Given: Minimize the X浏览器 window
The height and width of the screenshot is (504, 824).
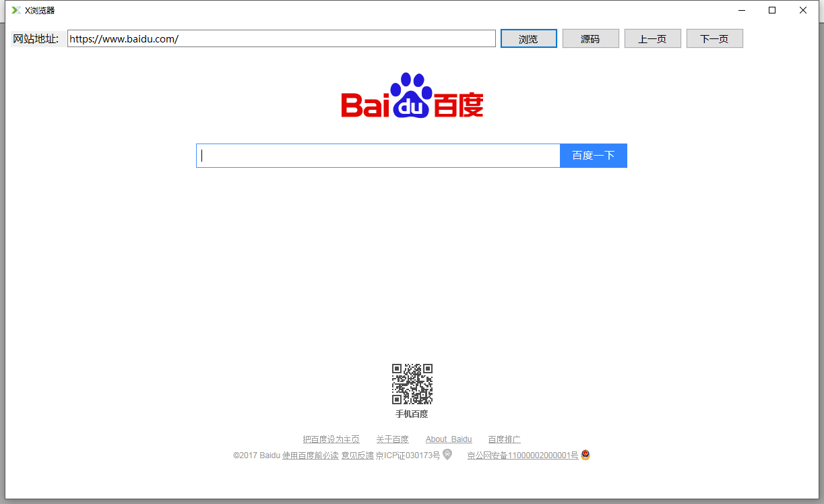Looking at the screenshot, I should coord(741,10).
